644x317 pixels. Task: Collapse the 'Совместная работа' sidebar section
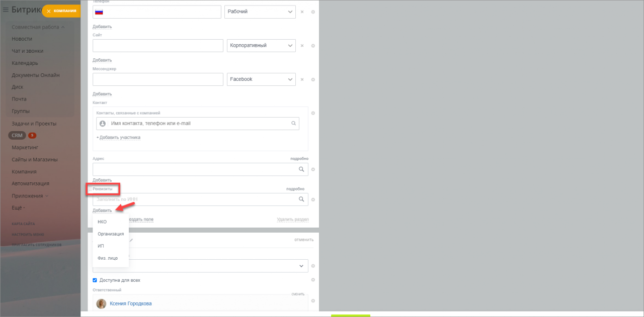(x=38, y=27)
